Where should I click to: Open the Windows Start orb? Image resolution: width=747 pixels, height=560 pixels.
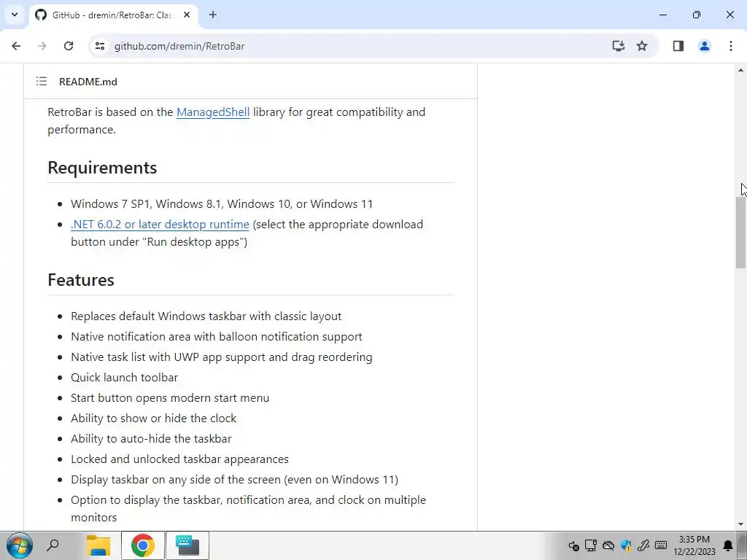[20, 545]
